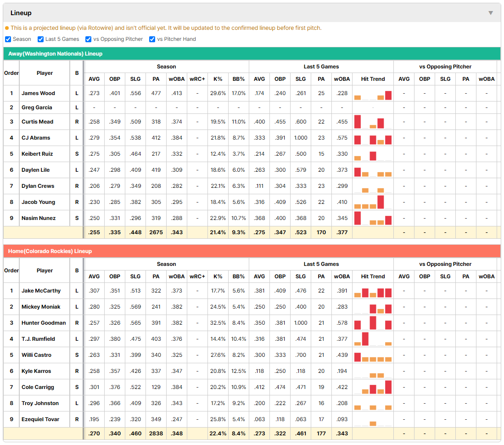
Task: Click Jake McCarthy's hit trend chart
Action: [373, 291]
